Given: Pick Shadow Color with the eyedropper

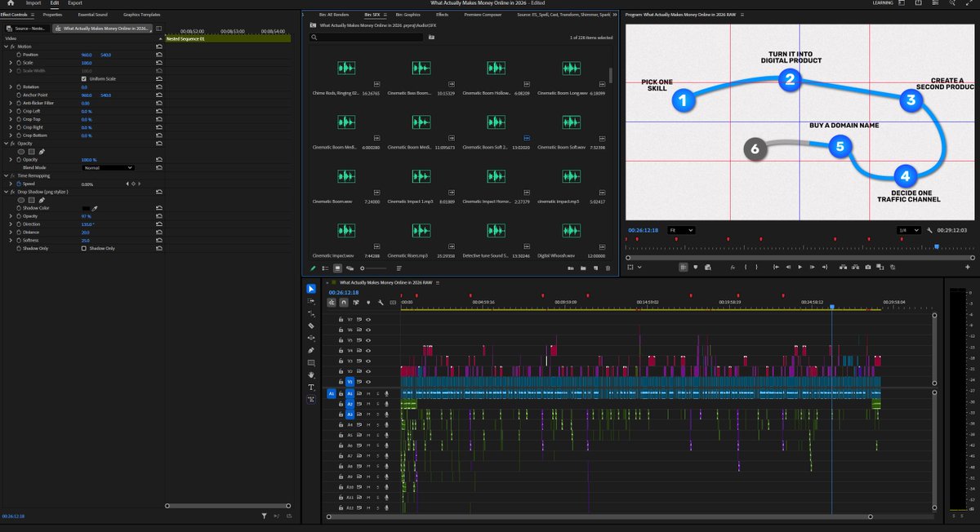Looking at the screenshot, I should (94, 208).
